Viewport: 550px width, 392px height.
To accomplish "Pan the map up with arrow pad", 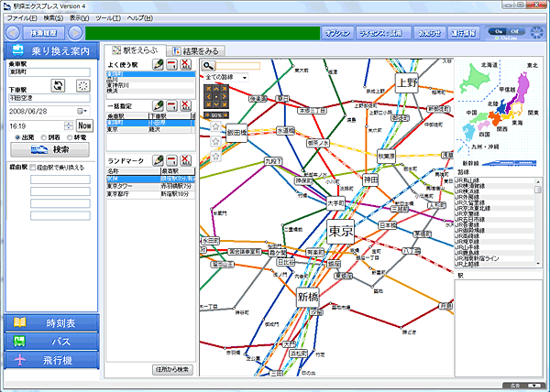I will pyautogui.click(x=216, y=89).
